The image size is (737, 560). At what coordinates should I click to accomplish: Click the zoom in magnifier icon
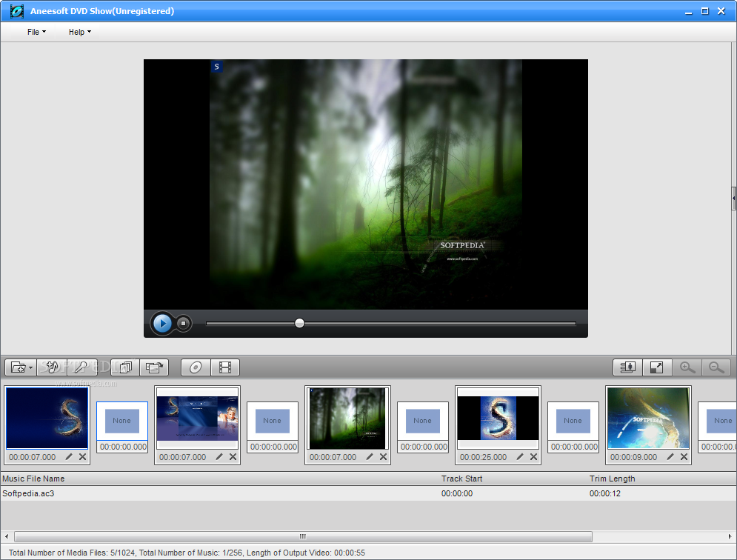coord(687,367)
